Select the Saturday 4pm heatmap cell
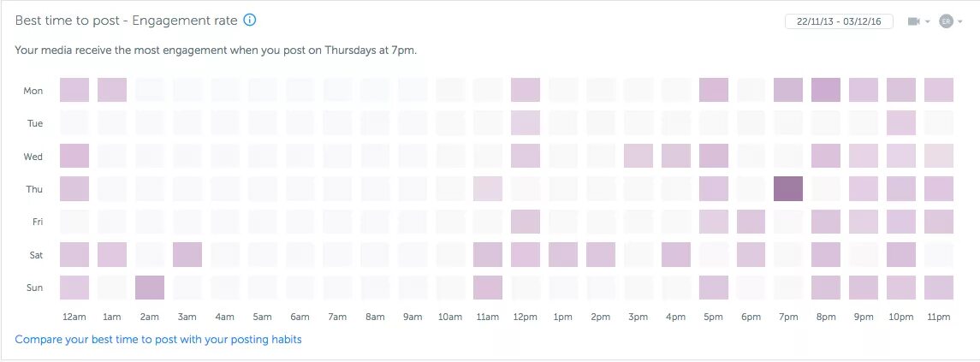This screenshot has height=362, width=980. click(x=676, y=255)
